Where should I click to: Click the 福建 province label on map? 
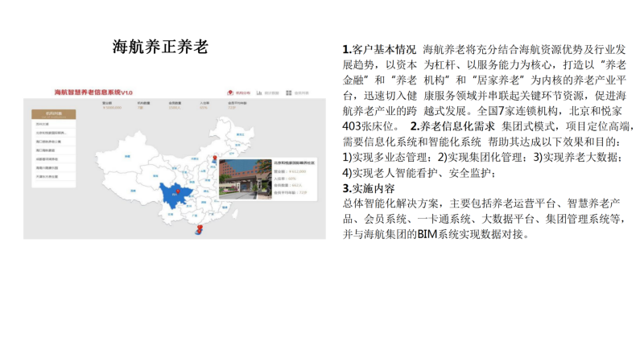click(225, 208)
